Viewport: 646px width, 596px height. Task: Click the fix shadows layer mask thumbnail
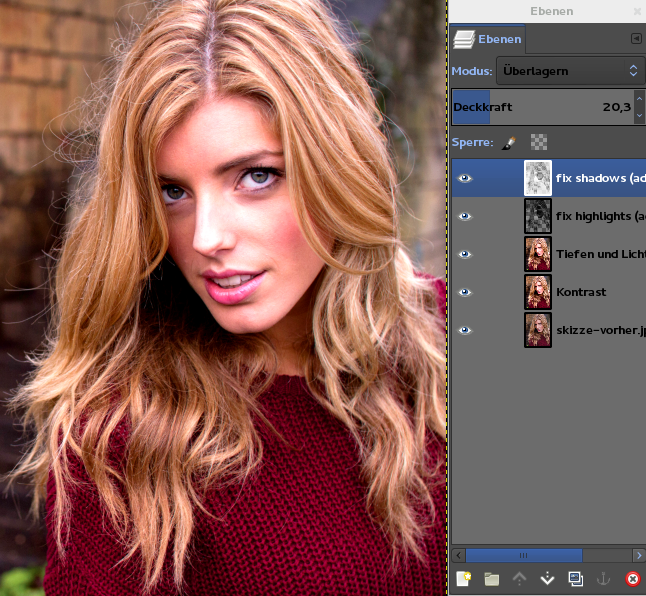pos(538,178)
